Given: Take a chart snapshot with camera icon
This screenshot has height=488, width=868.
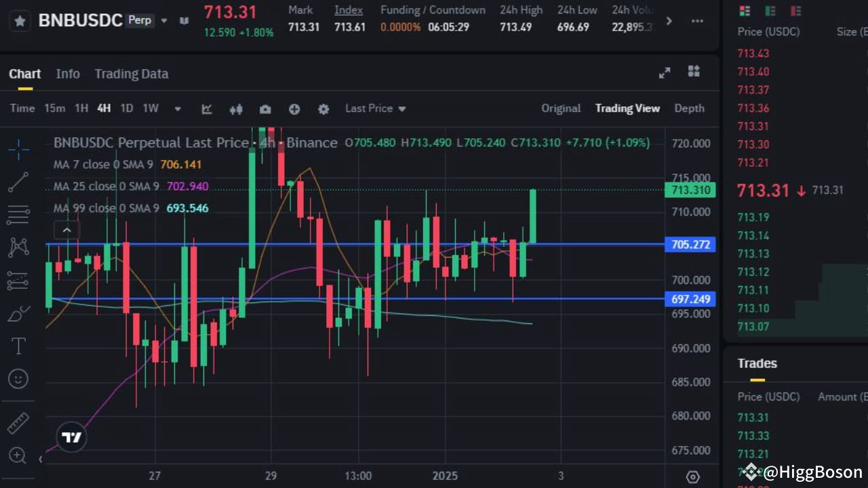Looking at the screenshot, I should [265, 109].
